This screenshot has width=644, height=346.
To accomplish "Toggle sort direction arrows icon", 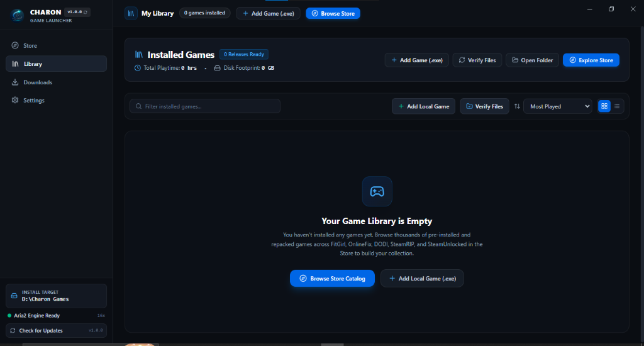I will (517, 106).
